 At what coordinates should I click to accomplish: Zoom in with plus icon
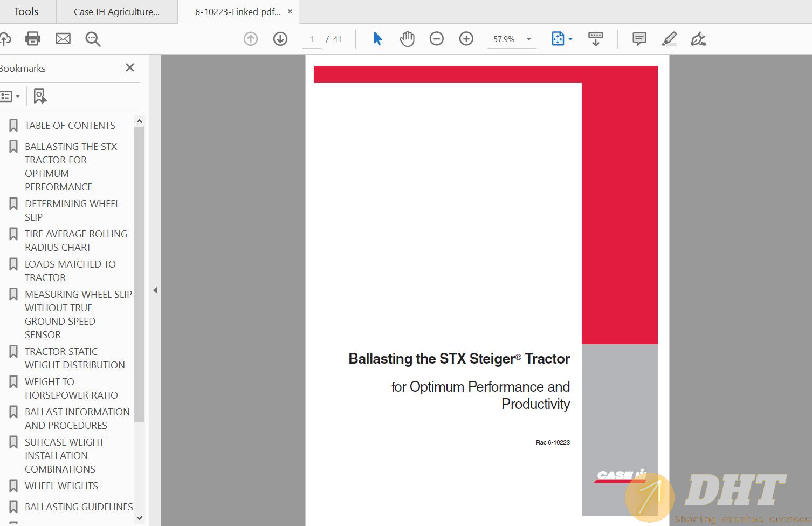466,39
